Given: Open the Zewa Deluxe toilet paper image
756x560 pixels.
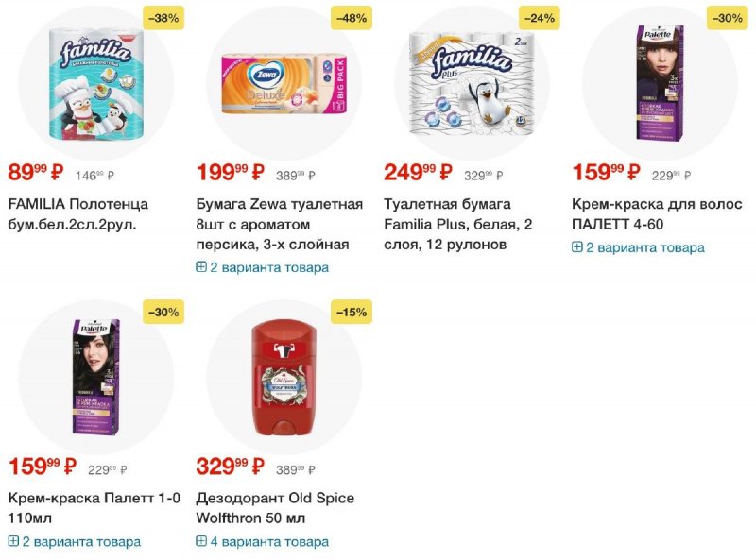Looking at the screenshot, I should click(284, 84).
